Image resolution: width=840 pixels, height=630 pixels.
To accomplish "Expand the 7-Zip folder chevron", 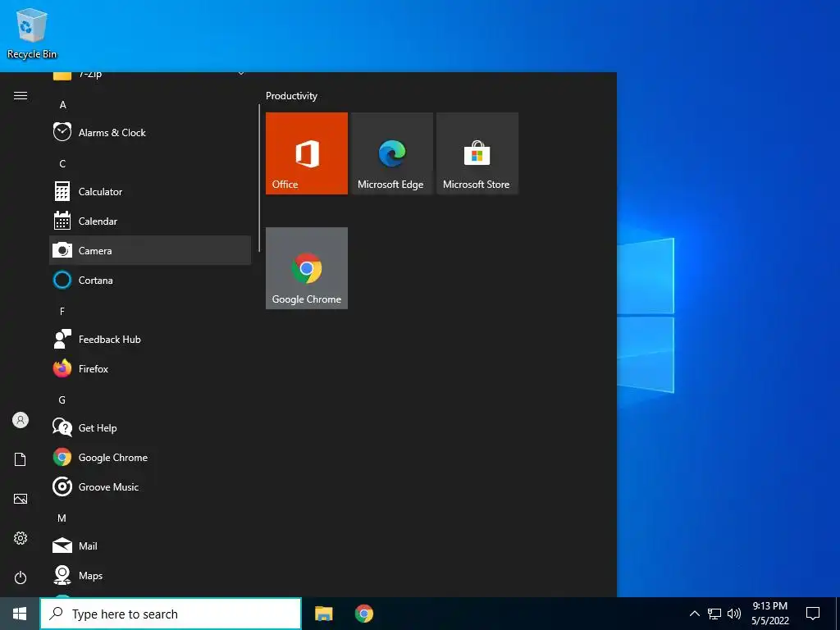I will coord(241,74).
